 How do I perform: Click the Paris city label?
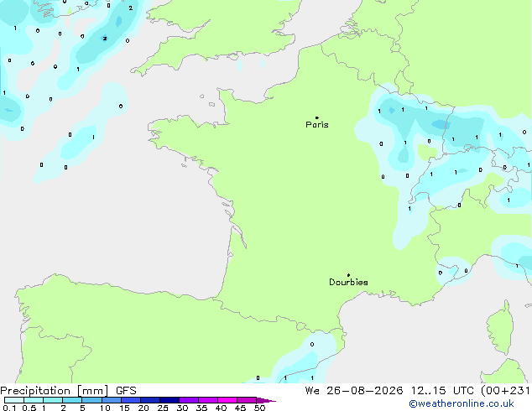pyautogui.click(x=317, y=125)
